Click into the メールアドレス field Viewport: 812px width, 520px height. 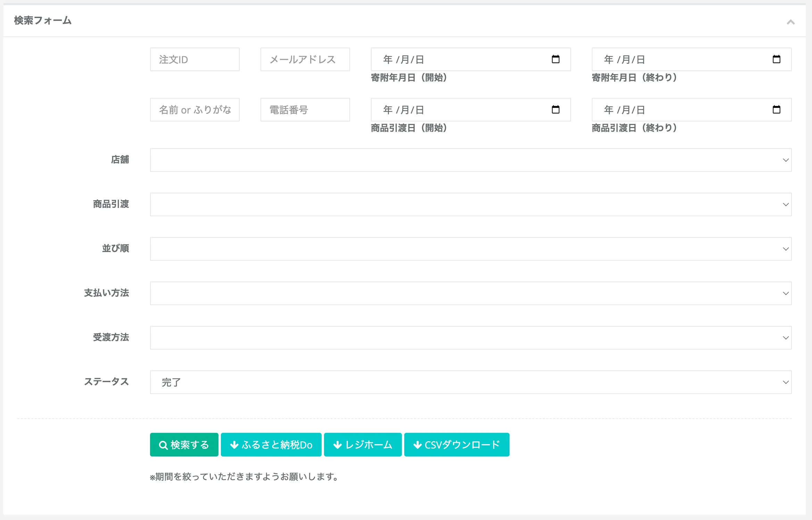[305, 59]
